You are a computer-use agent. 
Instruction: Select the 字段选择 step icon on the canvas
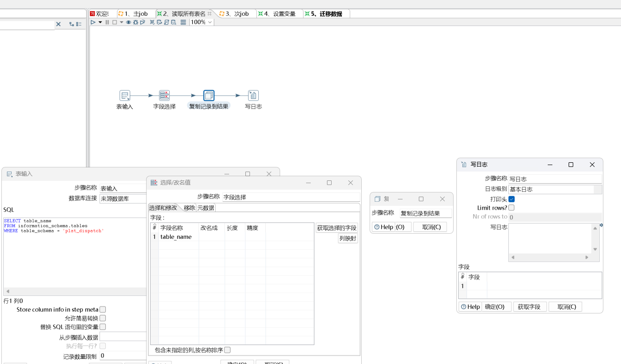click(164, 96)
